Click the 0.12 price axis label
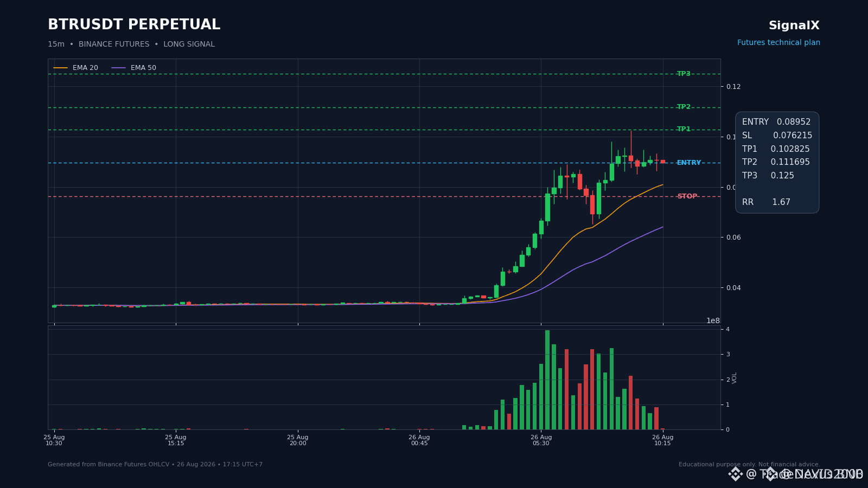 tap(733, 87)
